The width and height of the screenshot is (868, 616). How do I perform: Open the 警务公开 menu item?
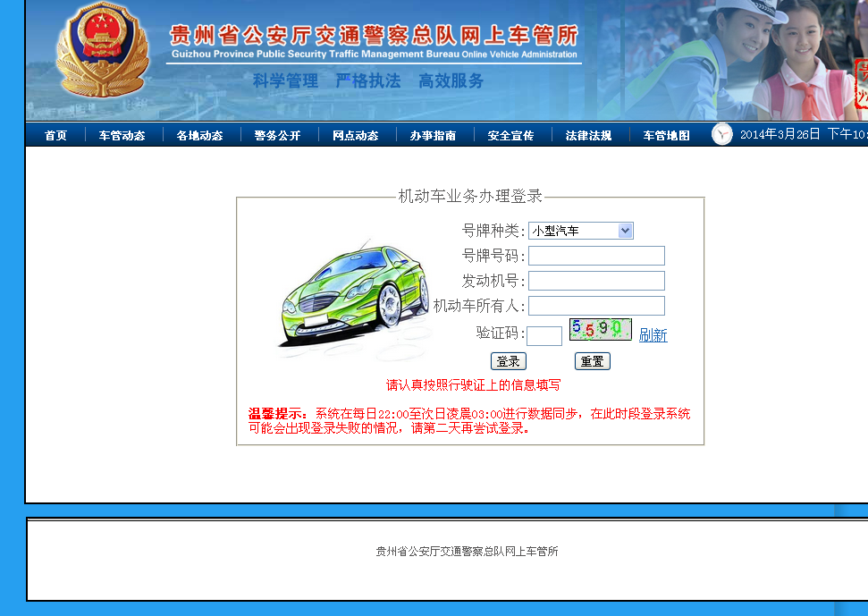pos(277,136)
